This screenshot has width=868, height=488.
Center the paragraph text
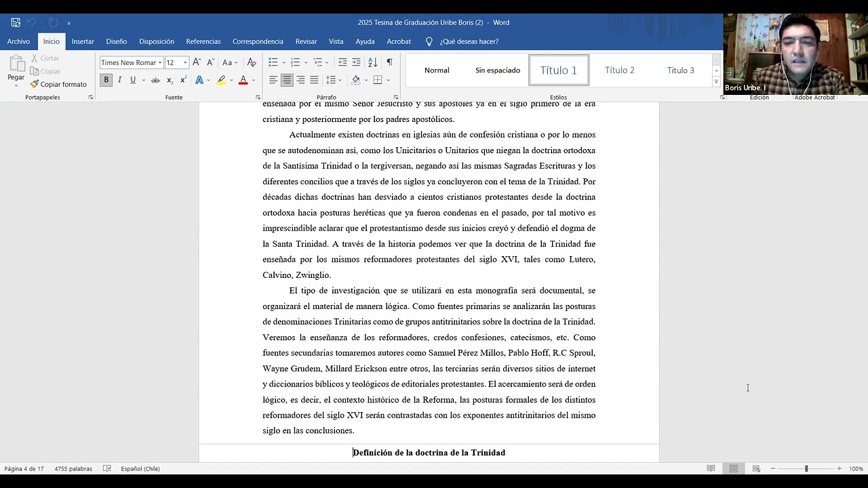pyautogui.click(x=287, y=80)
